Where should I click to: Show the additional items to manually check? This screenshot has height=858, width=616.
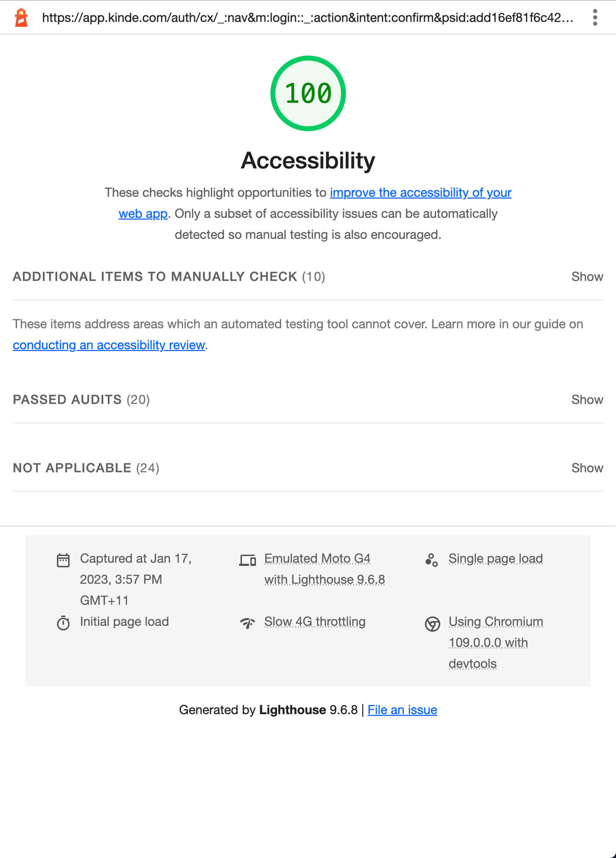(587, 276)
